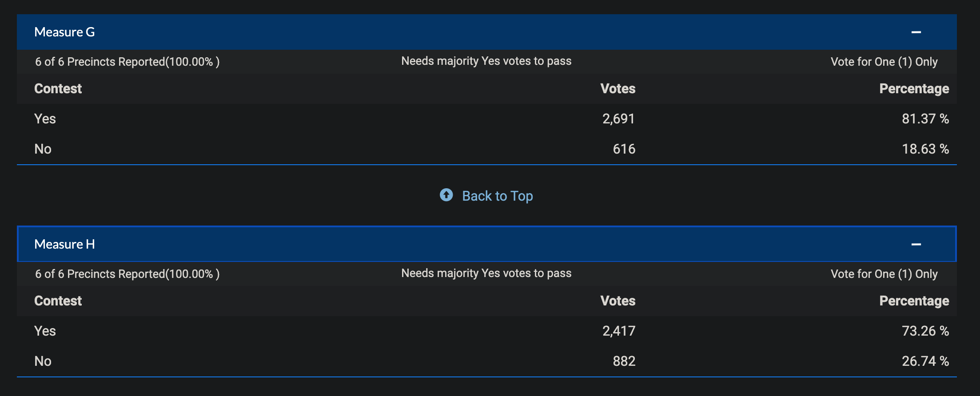Click the No row under Measure G
The width and height of the screenshot is (980, 396).
tap(487, 149)
